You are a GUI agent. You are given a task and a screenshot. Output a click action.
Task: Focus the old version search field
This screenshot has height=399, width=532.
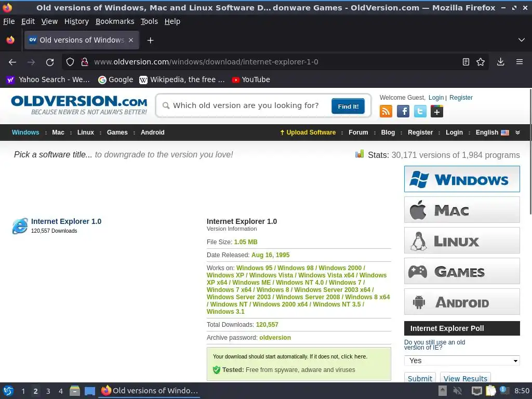[246, 105]
